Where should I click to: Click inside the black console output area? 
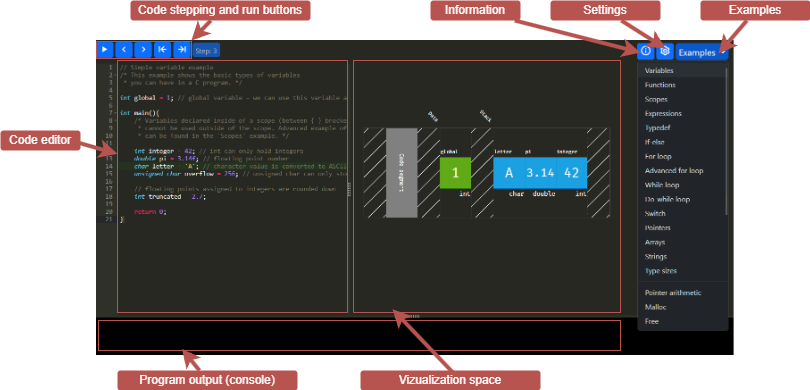359,335
